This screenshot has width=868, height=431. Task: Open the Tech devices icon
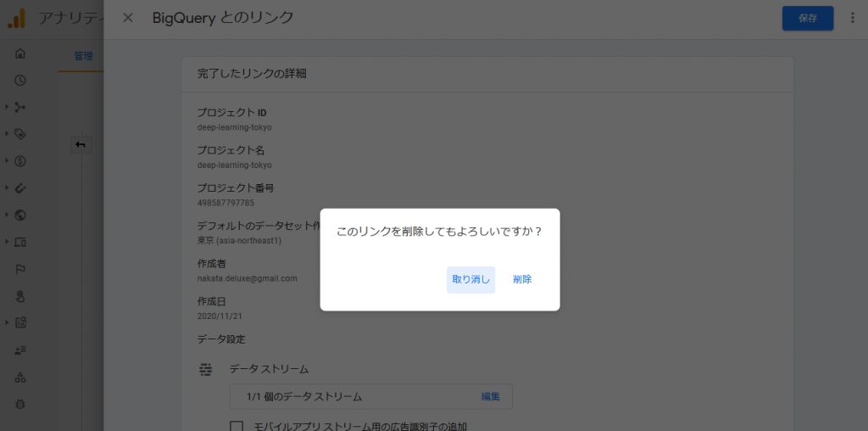click(x=20, y=242)
